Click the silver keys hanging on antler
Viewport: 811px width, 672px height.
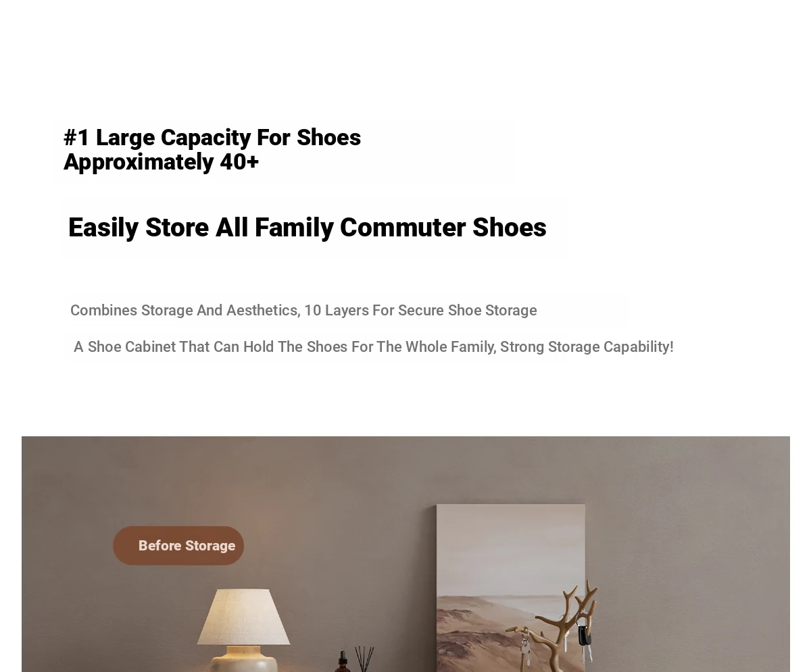pos(525,648)
